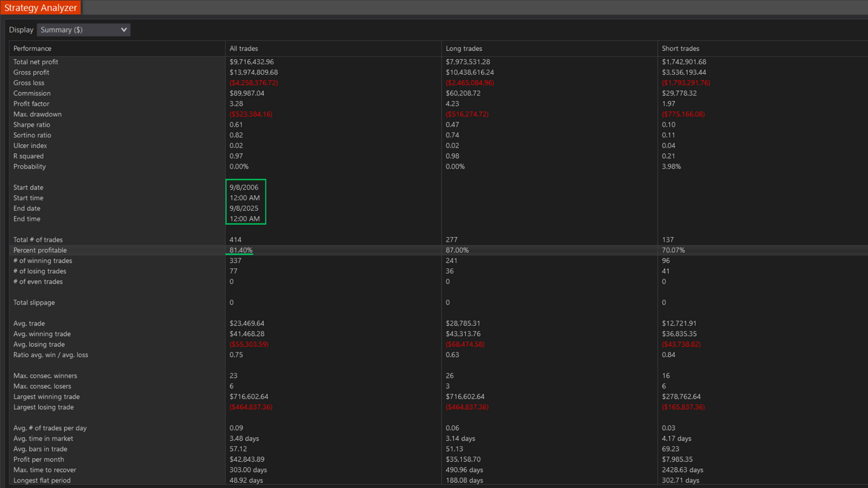Click the 81.40% percent profitable value
Viewport: 868px width, 488px height.
(241, 250)
